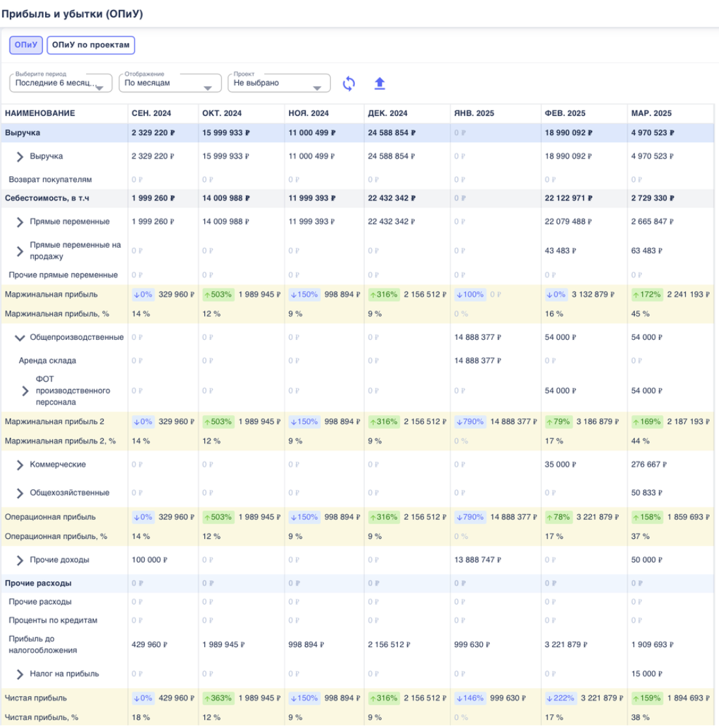Viewport: 719px width, 728px height.
Task: Expand the Выручка sub-row
Action: (x=20, y=157)
